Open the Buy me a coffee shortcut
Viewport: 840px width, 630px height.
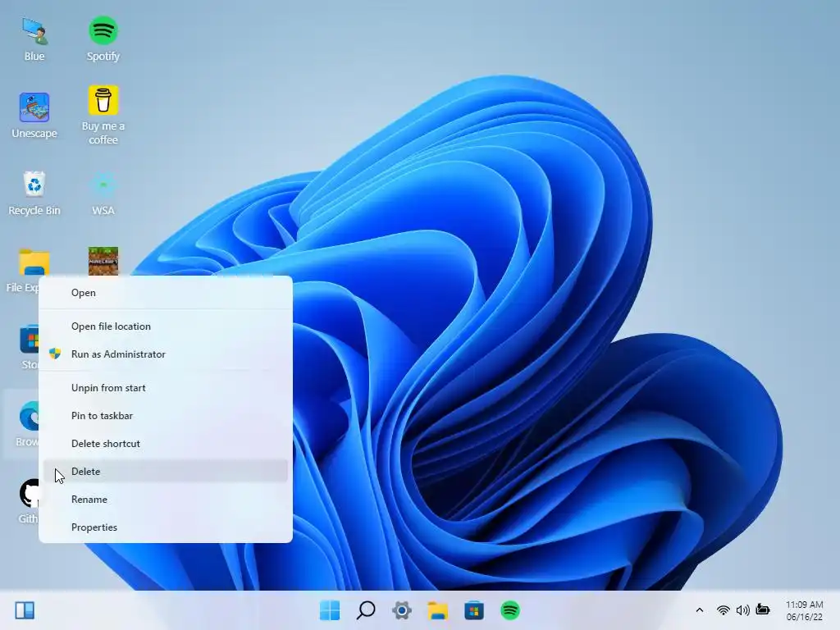(103, 115)
